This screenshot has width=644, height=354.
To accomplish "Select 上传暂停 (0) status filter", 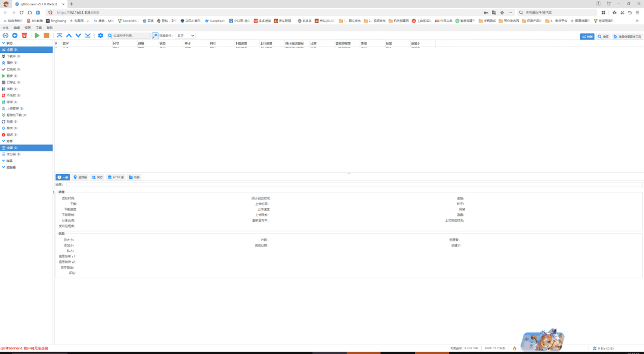I will point(26,109).
